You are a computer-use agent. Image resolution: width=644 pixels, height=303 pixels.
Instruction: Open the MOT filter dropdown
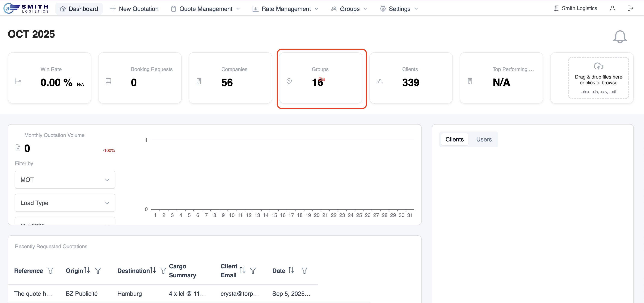(x=65, y=180)
